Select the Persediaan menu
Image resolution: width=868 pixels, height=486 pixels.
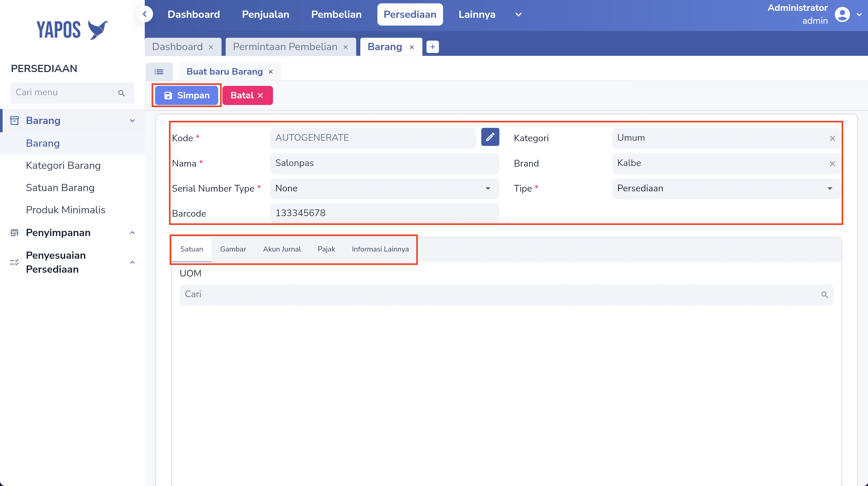pos(410,14)
